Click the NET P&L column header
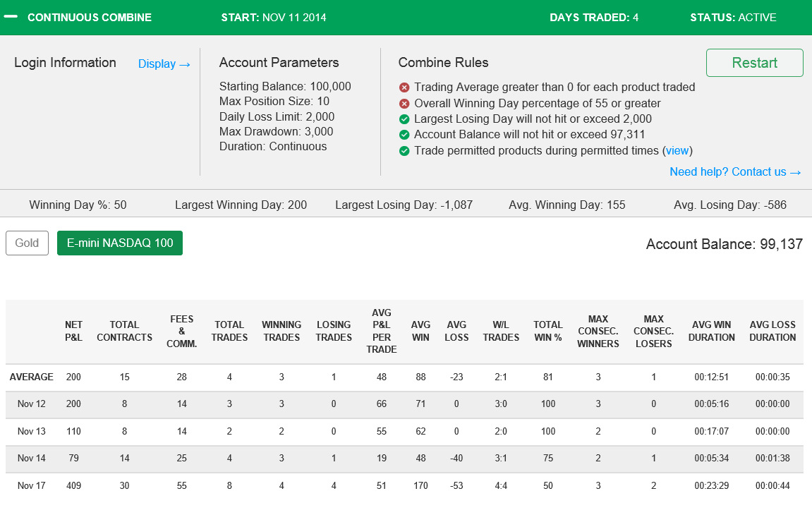812x515 pixels. (73, 331)
